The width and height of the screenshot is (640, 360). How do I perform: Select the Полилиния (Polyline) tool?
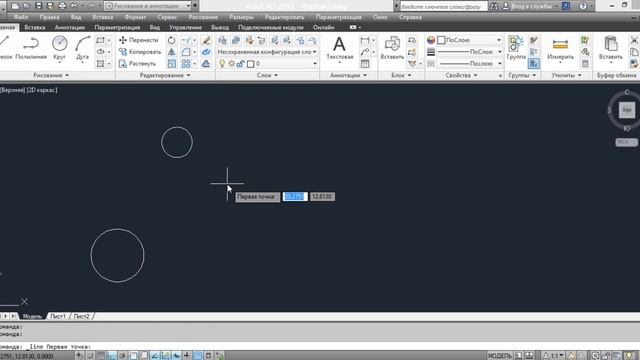point(31,47)
